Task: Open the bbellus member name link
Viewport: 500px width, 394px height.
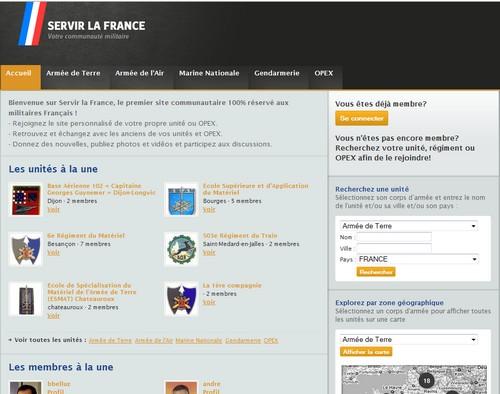Action: 59,384
